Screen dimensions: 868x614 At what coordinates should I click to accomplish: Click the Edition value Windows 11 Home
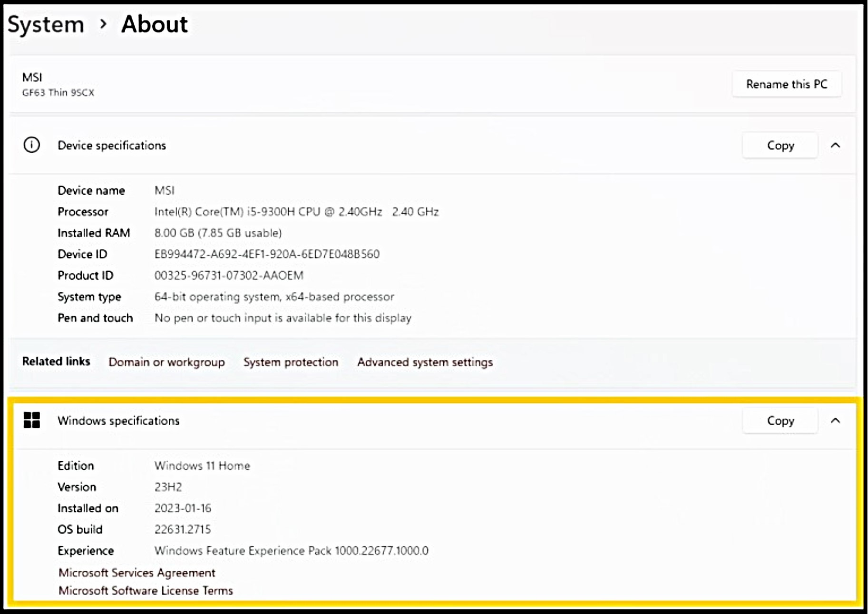(202, 465)
